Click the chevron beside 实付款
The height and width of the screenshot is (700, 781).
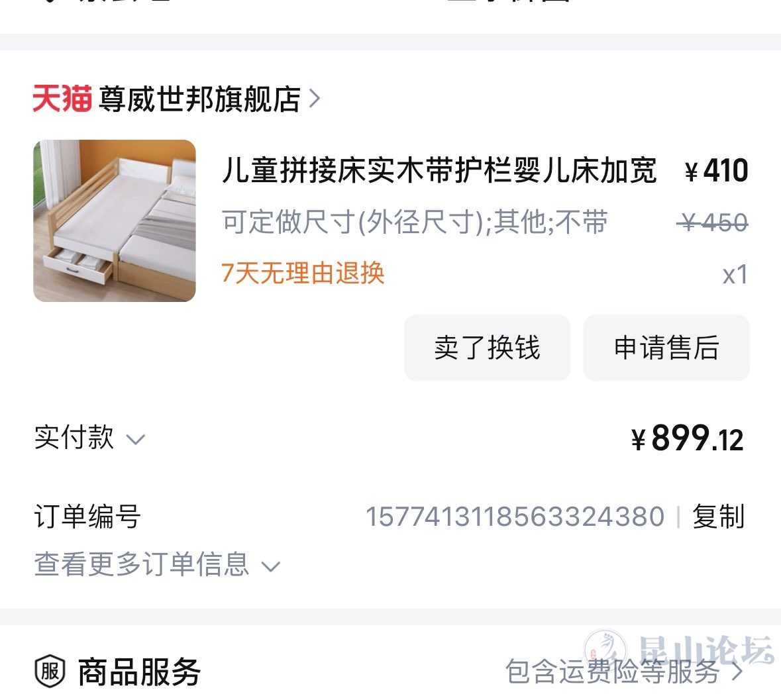tap(136, 440)
